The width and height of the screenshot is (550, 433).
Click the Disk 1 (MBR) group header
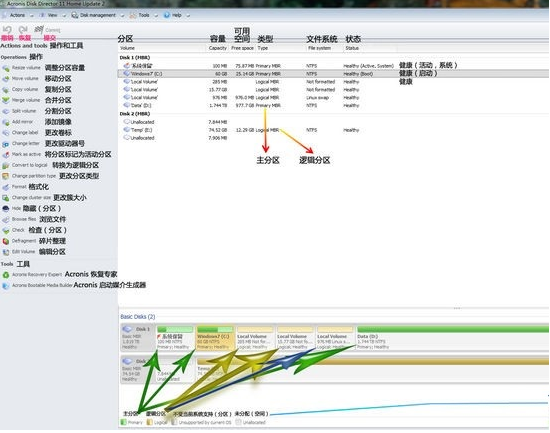[135, 58]
